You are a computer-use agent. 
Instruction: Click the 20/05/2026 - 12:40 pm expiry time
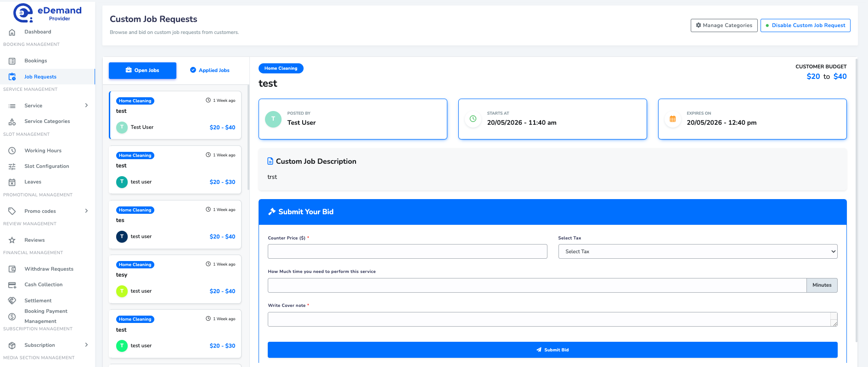click(x=721, y=122)
